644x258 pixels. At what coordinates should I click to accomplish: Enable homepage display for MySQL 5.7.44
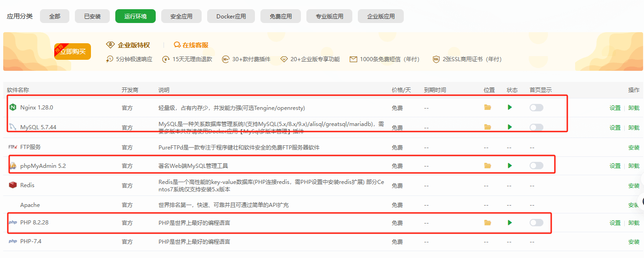[x=536, y=127]
